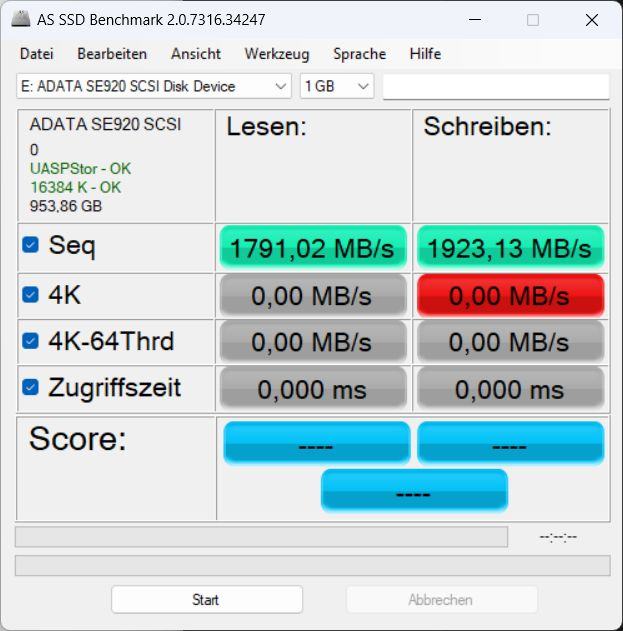Click the Schreiben column header
623x631 pixels.
point(487,127)
